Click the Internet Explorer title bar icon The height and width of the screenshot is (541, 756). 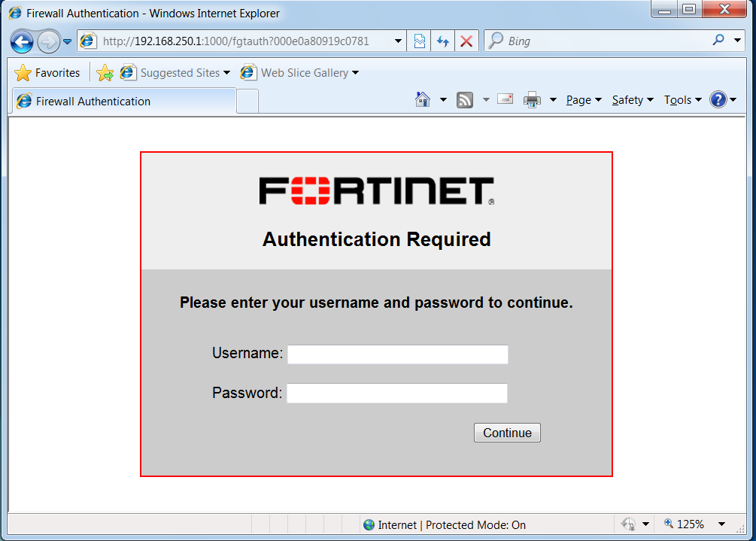click(x=16, y=13)
